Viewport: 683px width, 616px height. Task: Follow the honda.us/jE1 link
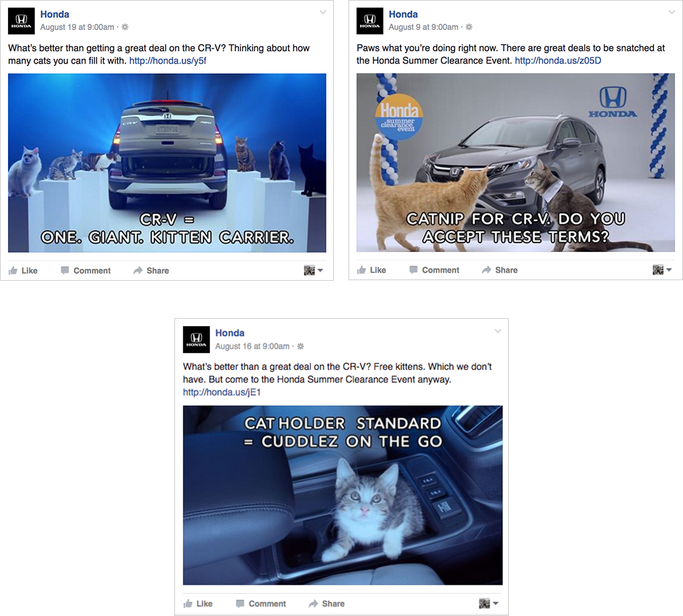[222, 392]
